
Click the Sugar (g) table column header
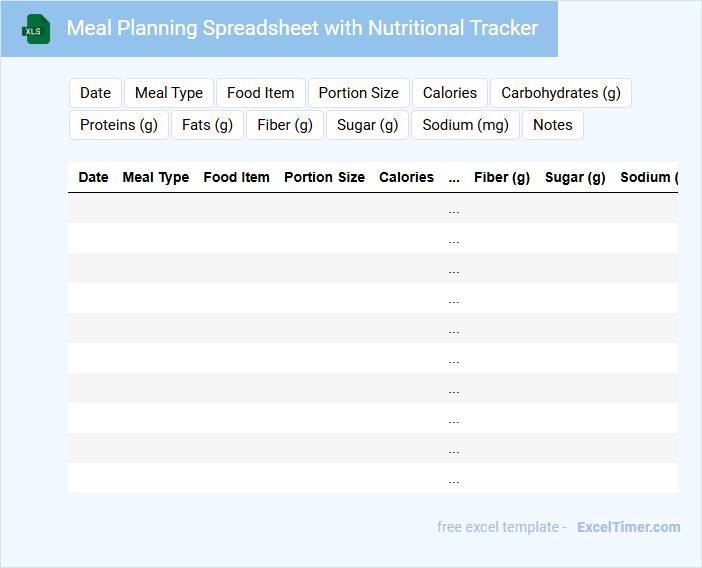(575, 177)
